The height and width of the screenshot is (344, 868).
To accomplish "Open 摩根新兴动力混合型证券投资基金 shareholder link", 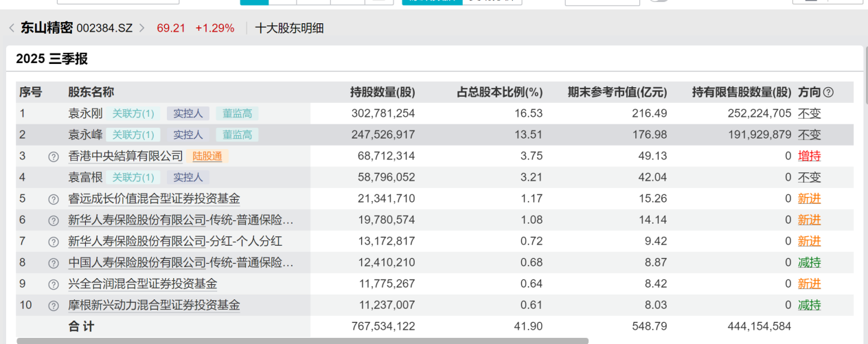I will 154,306.
